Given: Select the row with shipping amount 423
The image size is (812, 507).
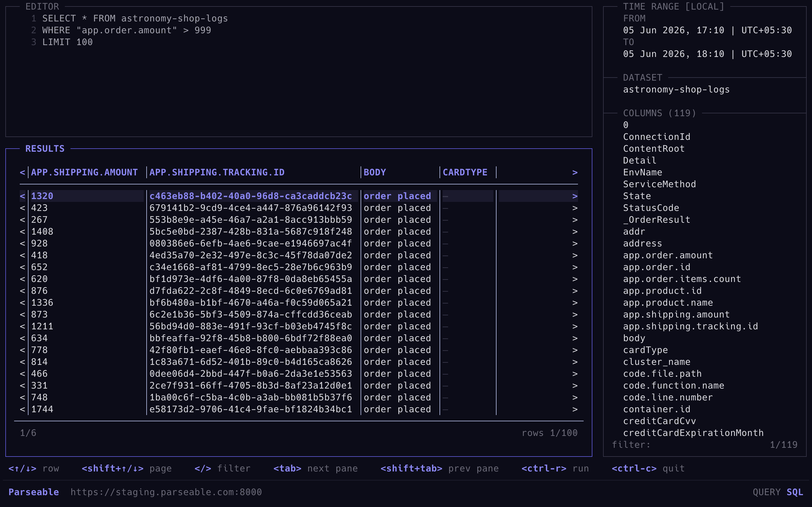Looking at the screenshot, I should tap(299, 208).
